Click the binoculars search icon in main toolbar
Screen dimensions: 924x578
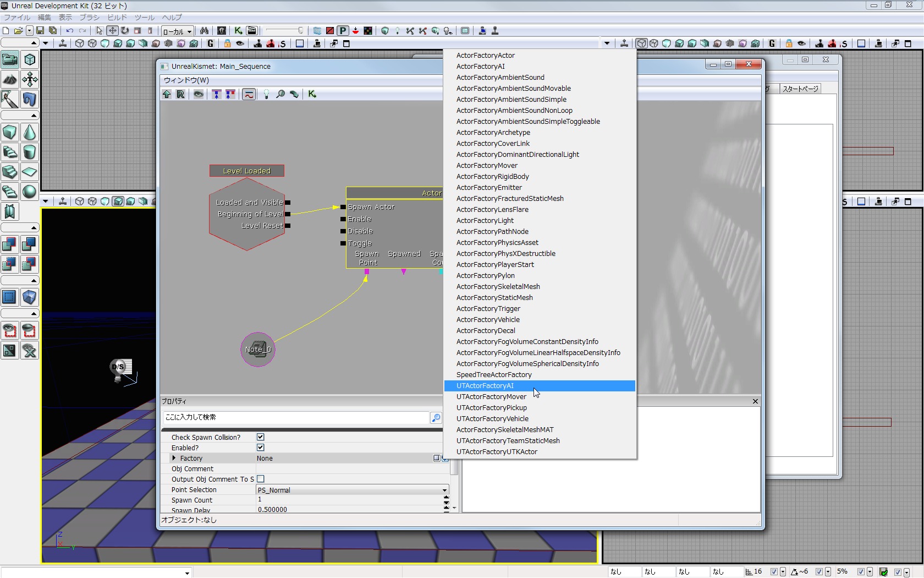(204, 31)
